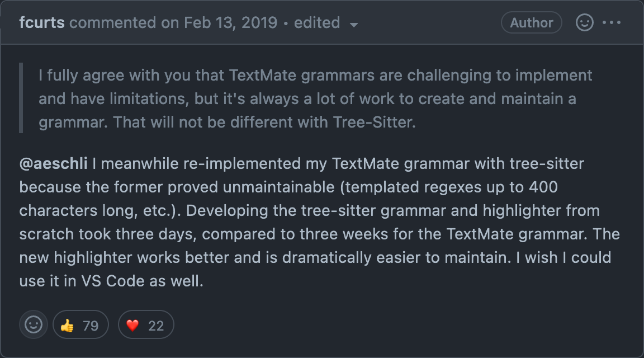Expand the 'edited' dropdown to view edit history
The width and height of the screenshot is (644, 358).
(353, 25)
